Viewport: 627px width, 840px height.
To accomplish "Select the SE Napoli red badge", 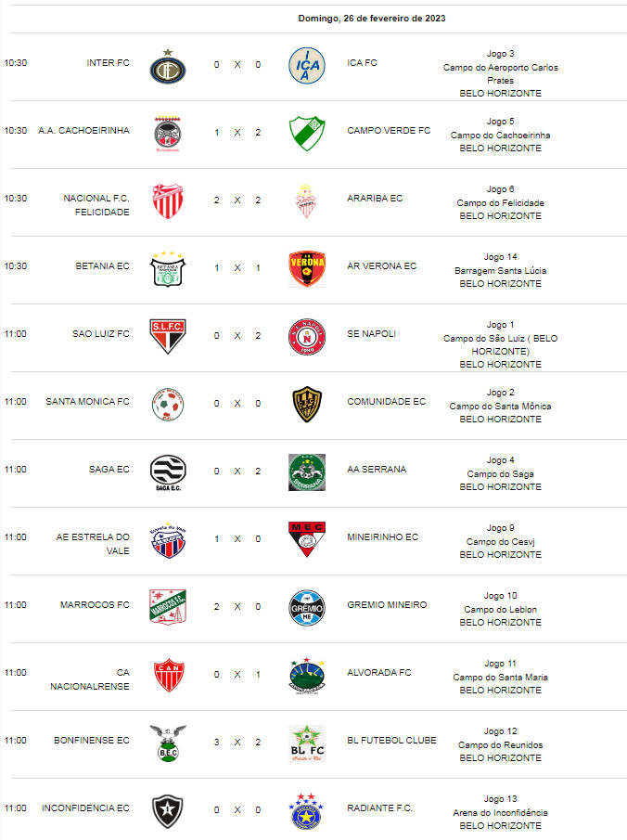I will [x=307, y=336].
